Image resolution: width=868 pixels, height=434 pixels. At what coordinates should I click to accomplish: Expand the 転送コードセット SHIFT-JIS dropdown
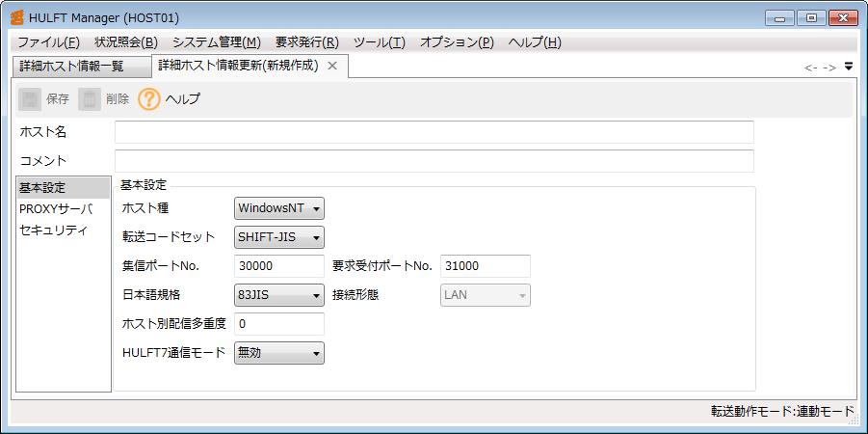pyautogui.click(x=279, y=237)
